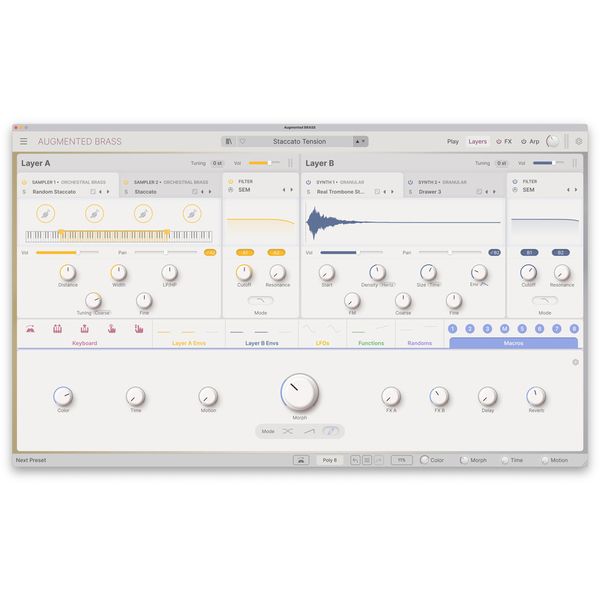Open the Functions tab
Screen dimensions: 600x600
click(x=371, y=343)
